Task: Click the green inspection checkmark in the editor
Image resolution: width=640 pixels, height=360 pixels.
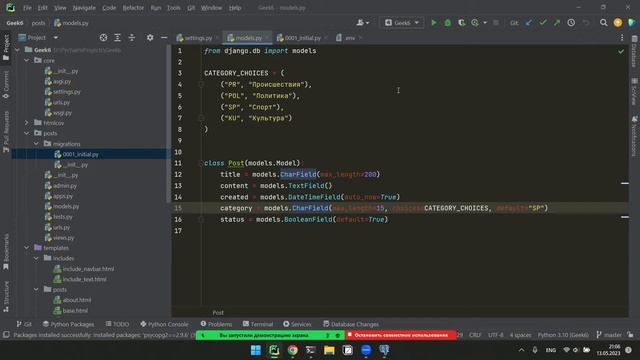Action: pyautogui.click(x=621, y=51)
